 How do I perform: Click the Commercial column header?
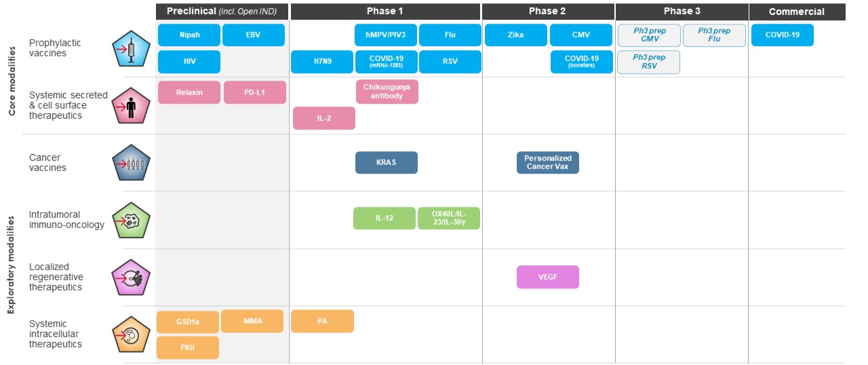pos(797,12)
